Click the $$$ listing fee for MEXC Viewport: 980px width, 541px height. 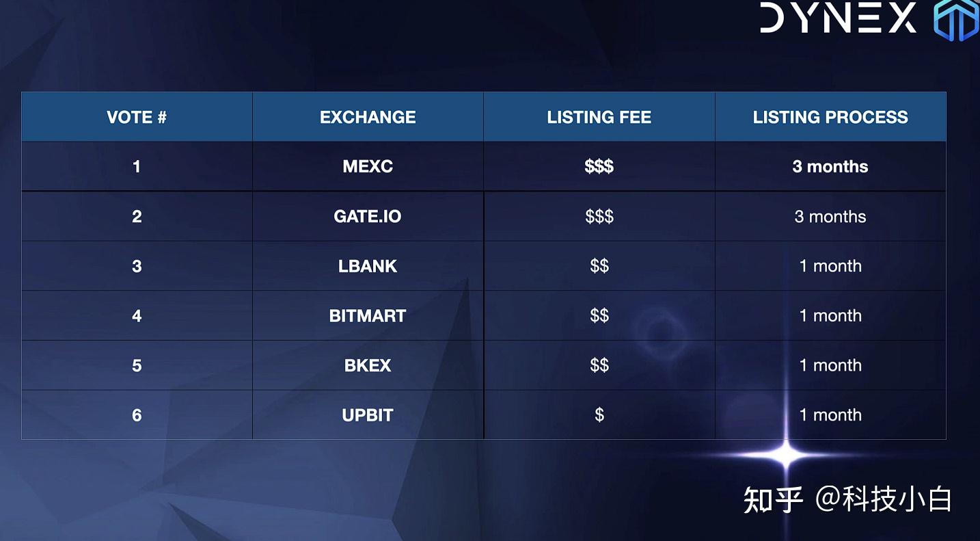point(599,166)
